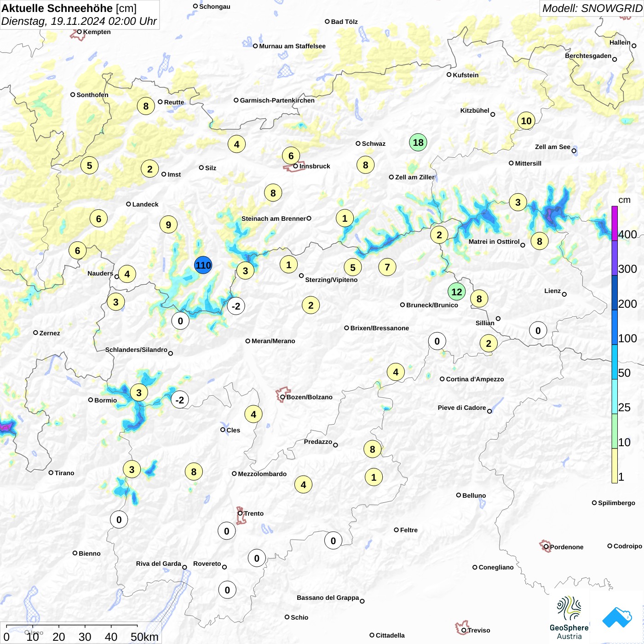Viewport: 644px width, 644px height.
Task: Click the Schlanders/Silandro label
Action: pos(136,350)
